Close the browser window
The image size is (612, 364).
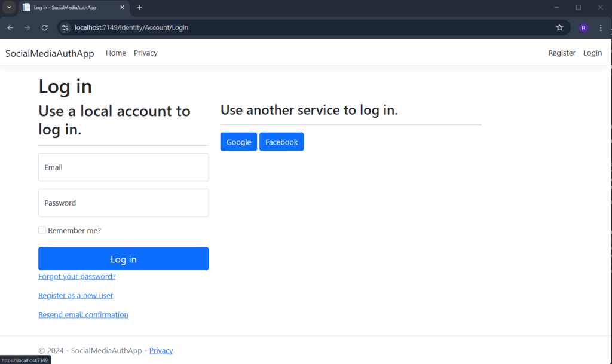[x=600, y=7]
